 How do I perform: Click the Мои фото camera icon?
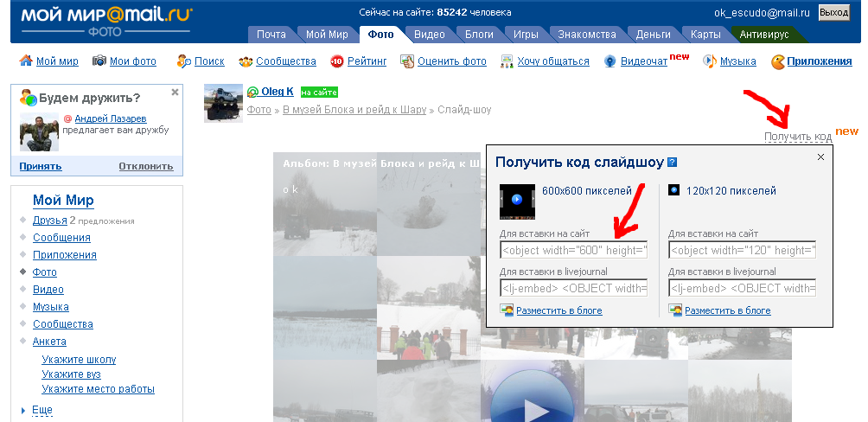[99, 61]
